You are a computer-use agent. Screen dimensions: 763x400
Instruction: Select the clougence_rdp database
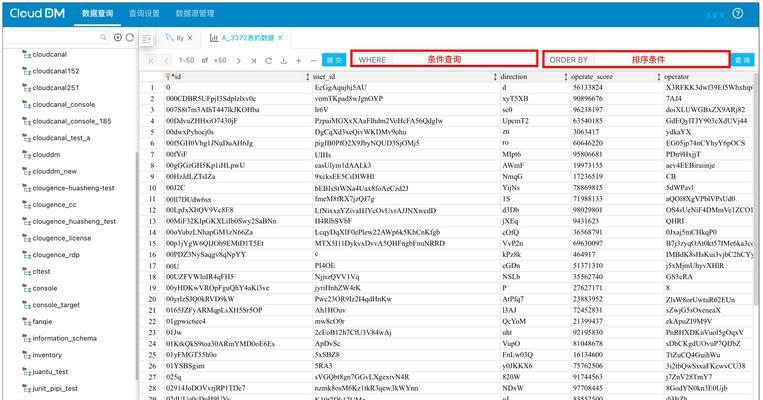56,255
